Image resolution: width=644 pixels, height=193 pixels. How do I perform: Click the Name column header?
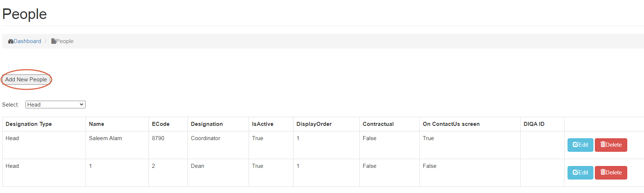click(96, 124)
